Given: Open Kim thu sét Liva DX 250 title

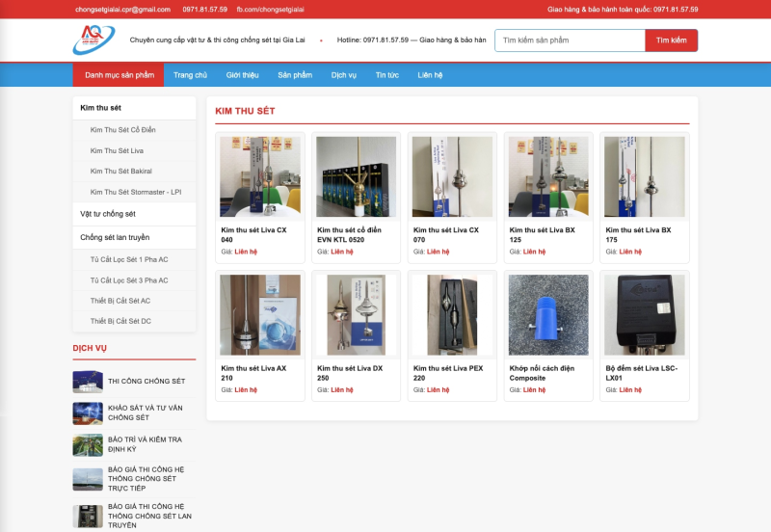Looking at the screenshot, I should pyautogui.click(x=350, y=373).
